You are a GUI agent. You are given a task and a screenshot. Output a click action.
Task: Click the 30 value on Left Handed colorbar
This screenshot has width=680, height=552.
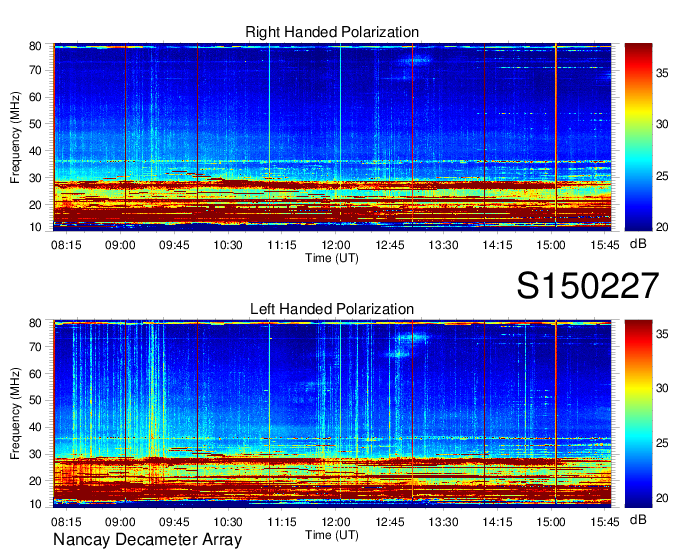[x=662, y=388]
